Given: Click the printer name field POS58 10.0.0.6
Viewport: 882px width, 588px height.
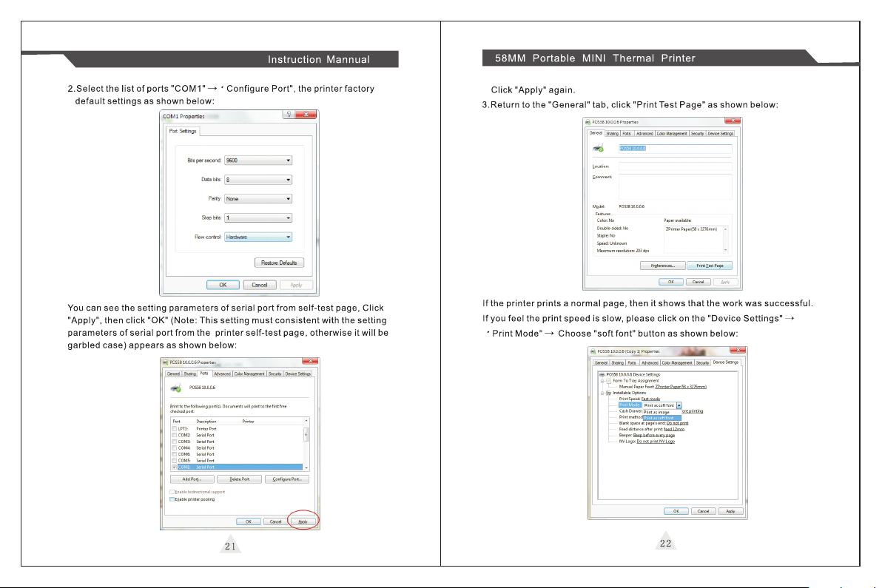Looking at the screenshot, I should point(675,149).
